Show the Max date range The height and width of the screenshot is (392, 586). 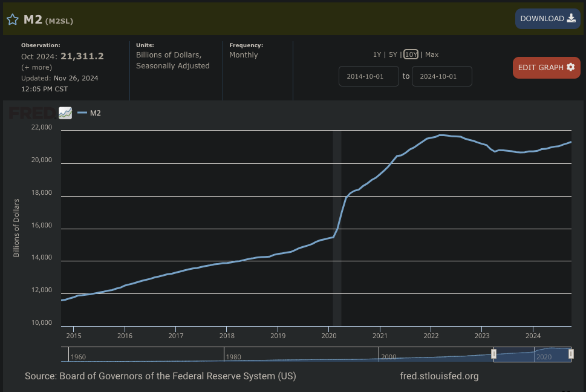coord(432,54)
